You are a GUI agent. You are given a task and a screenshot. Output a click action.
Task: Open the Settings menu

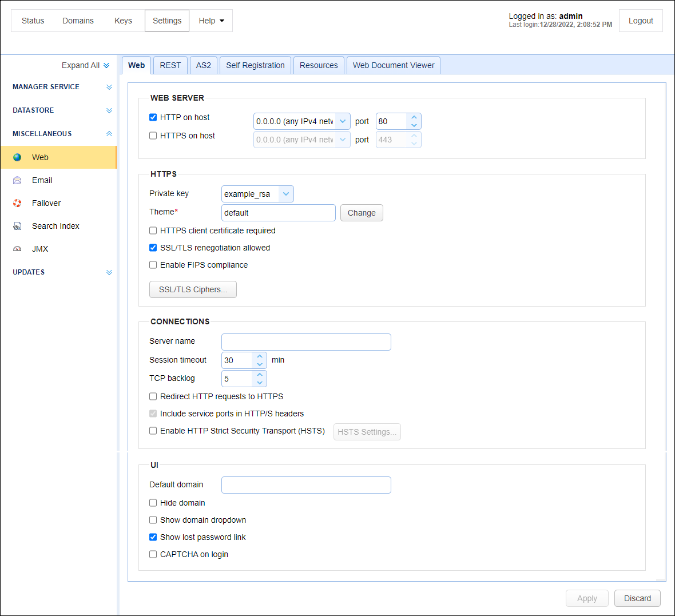click(x=167, y=21)
